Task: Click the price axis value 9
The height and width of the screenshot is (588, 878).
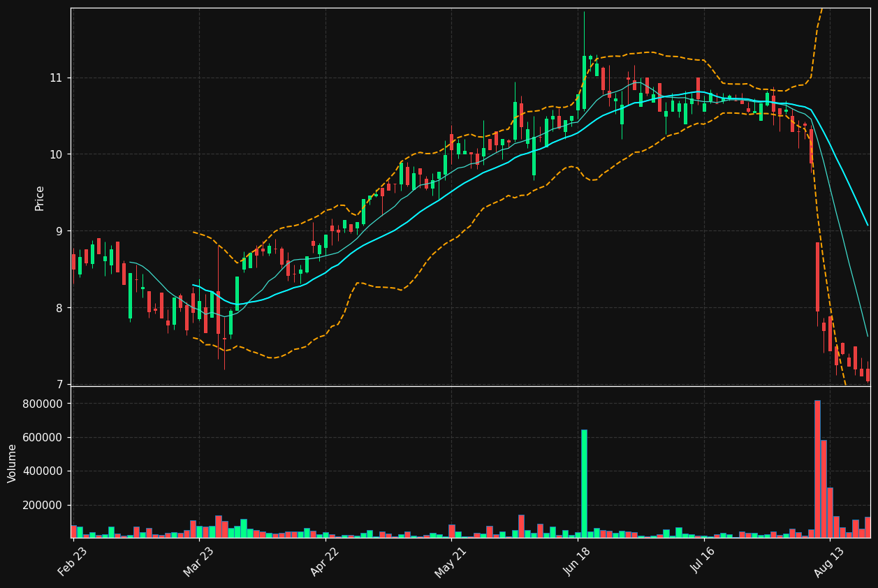Action: tap(59, 231)
